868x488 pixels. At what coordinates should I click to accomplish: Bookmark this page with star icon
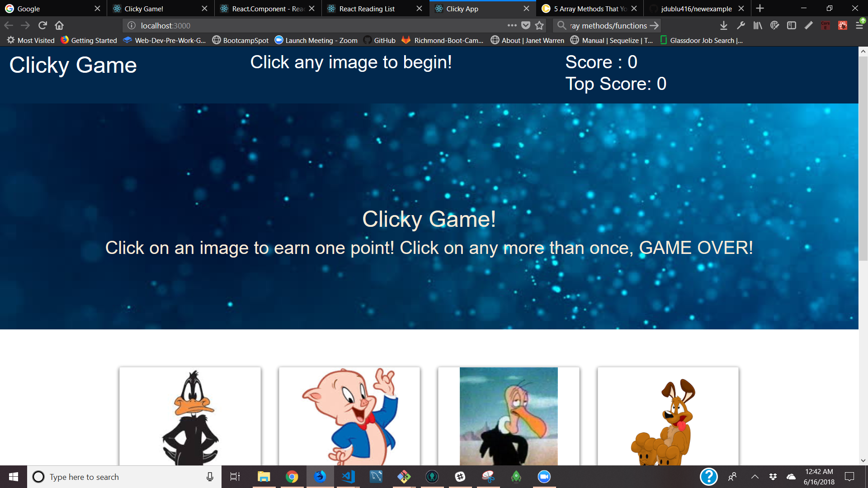pyautogui.click(x=539, y=25)
